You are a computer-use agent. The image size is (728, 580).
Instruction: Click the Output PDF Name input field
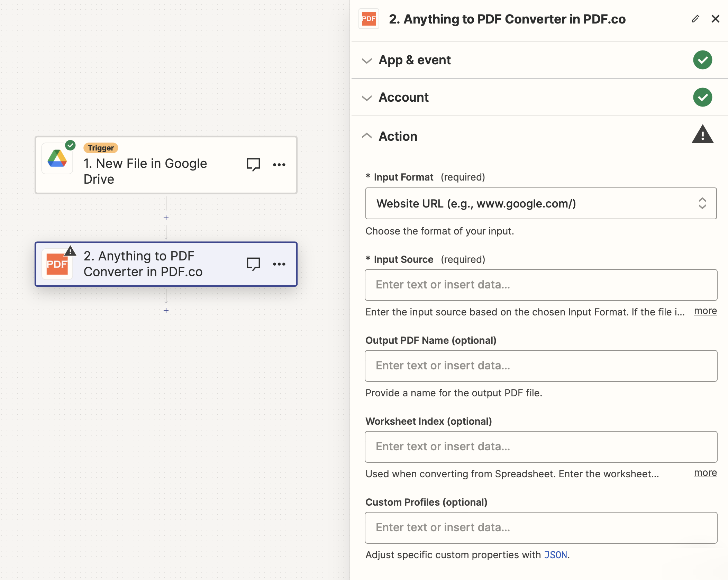point(540,366)
